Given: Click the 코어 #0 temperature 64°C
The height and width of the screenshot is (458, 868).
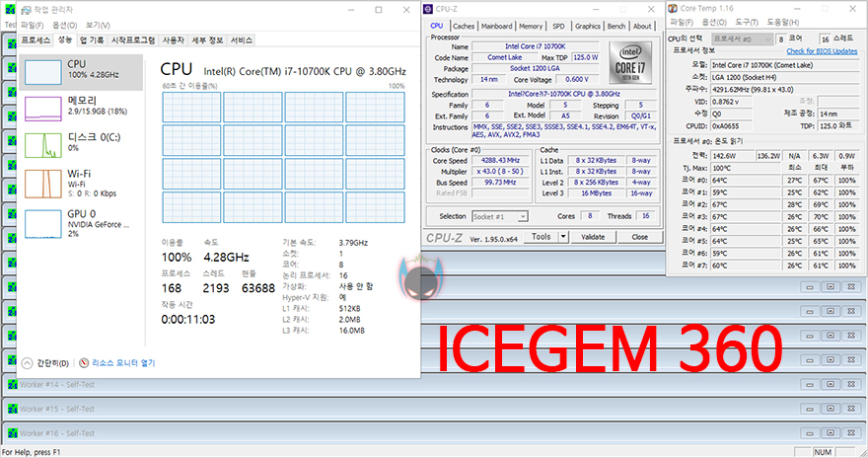Looking at the screenshot, I should pos(745,181).
